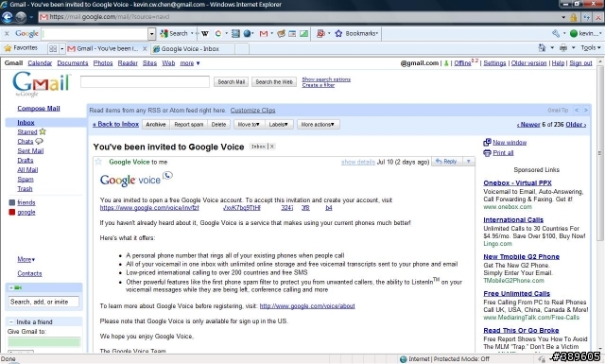Click the blue friends label color box

12,202
